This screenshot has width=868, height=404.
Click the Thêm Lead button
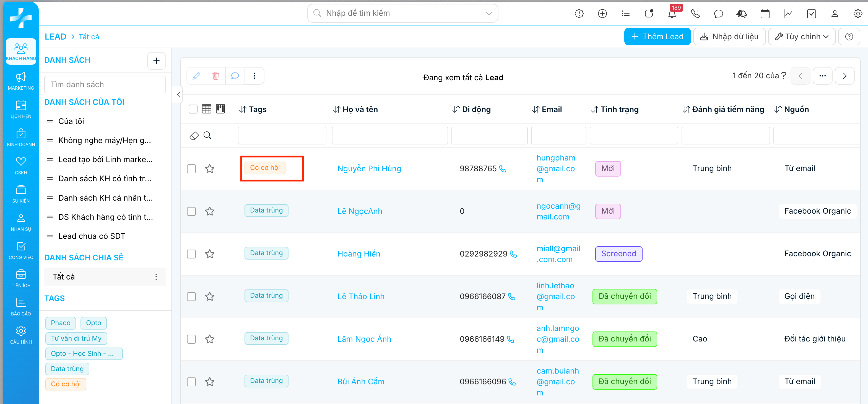657,37
